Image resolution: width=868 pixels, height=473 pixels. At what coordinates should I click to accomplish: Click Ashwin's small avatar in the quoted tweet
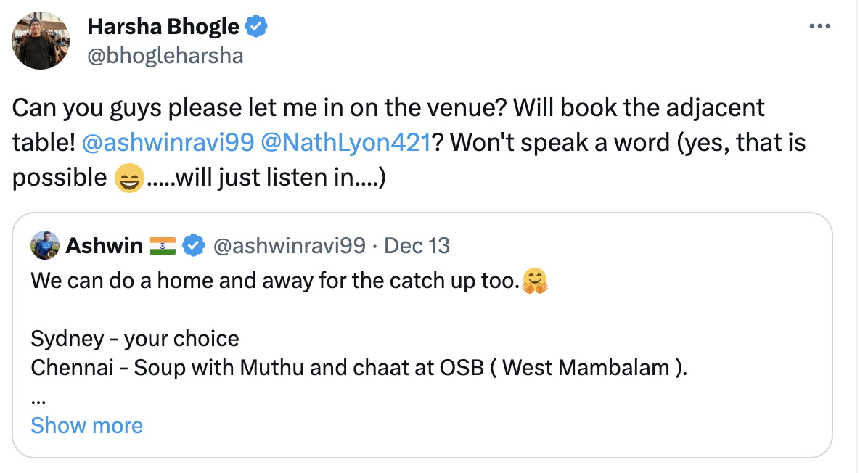point(45,246)
